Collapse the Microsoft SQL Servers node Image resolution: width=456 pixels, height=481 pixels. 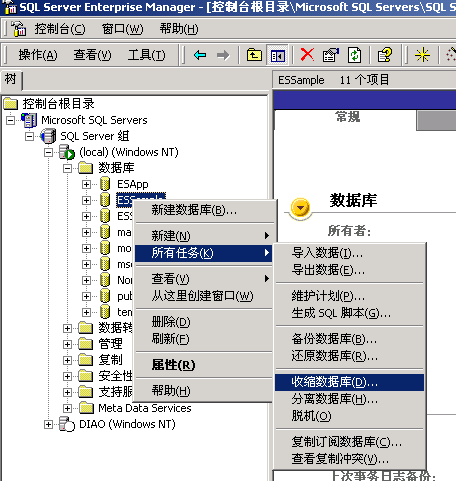pyautogui.click(x=11, y=120)
